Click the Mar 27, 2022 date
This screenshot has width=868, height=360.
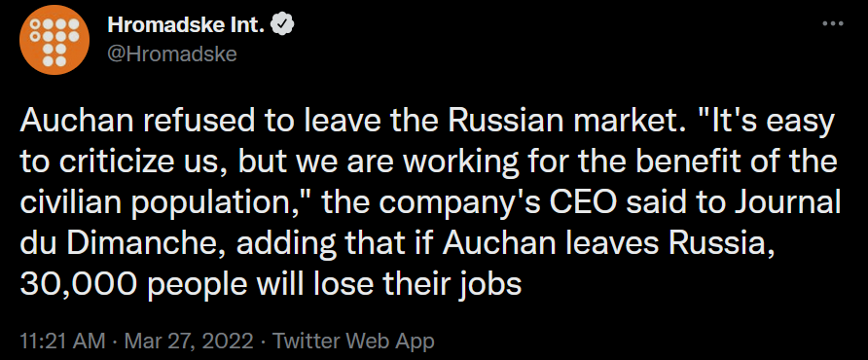[189, 341]
